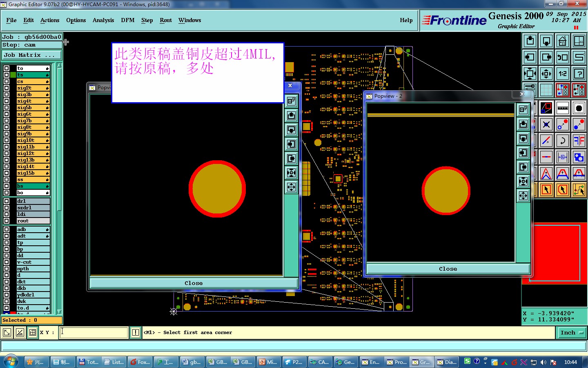
Task: Click the red-blue highlight area tool
Action: tap(546, 108)
